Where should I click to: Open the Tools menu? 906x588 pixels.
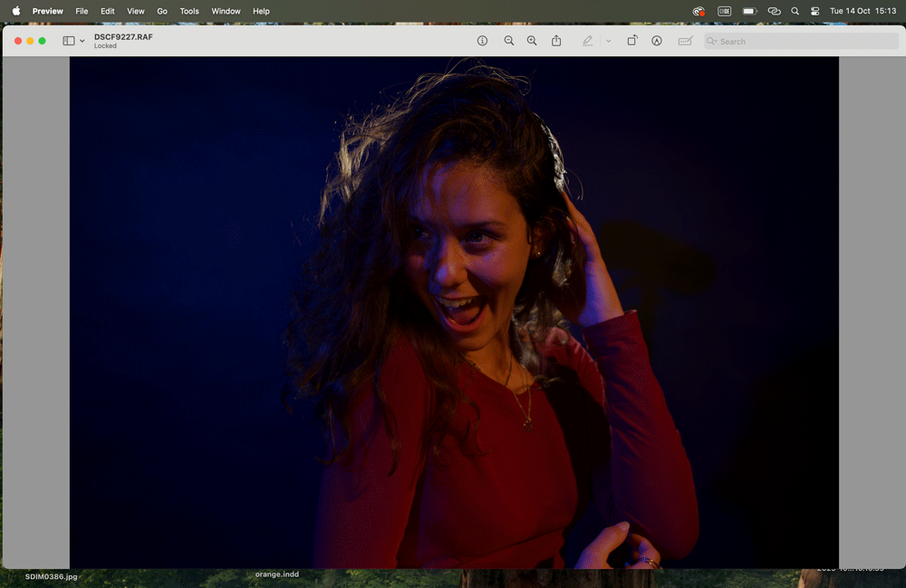pyautogui.click(x=188, y=11)
